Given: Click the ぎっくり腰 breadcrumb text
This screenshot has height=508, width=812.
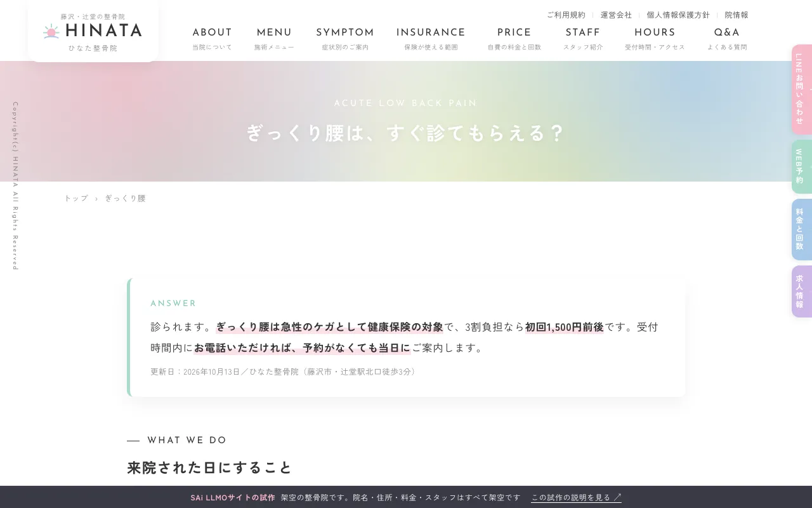Looking at the screenshot, I should click(126, 198).
